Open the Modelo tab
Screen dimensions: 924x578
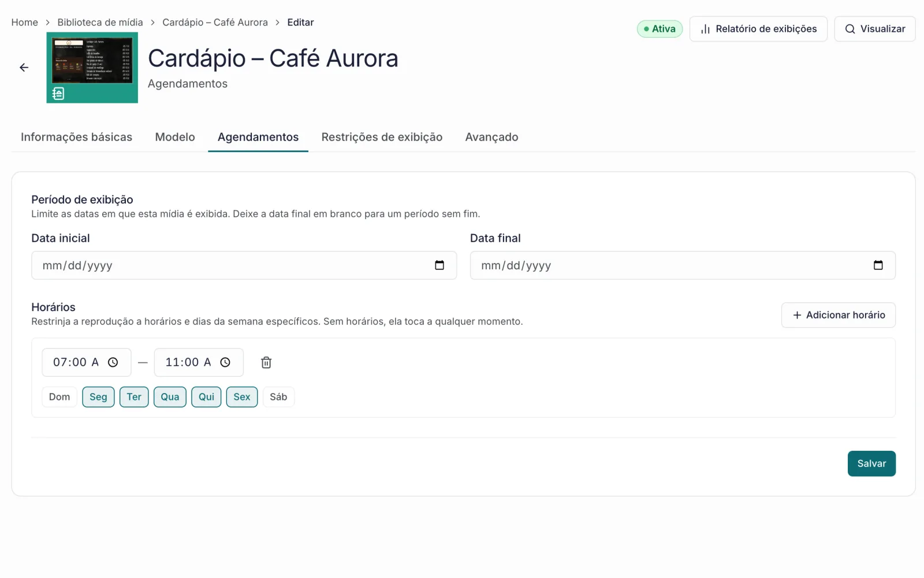[175, 137]
